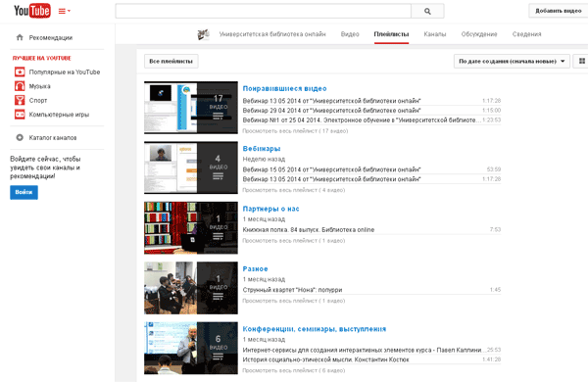Screen dimensions: 588x382
Task: Click the YouTube logo
Action: 32,11
